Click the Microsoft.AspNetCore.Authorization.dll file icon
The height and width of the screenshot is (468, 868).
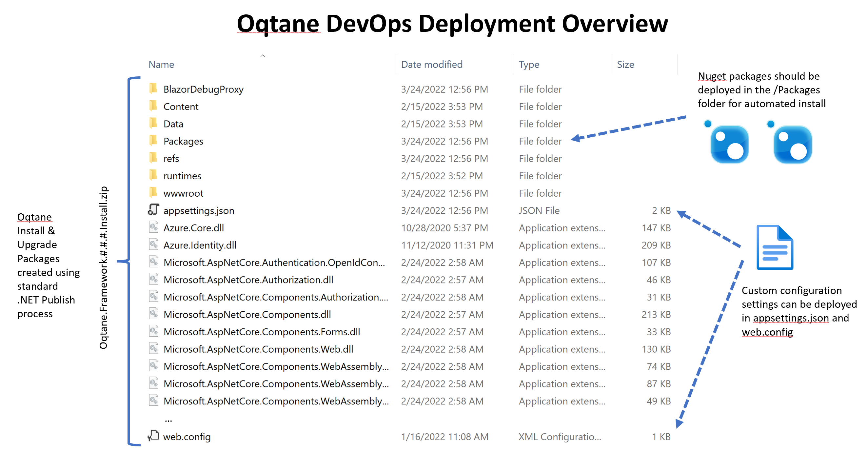click(154, 279)
